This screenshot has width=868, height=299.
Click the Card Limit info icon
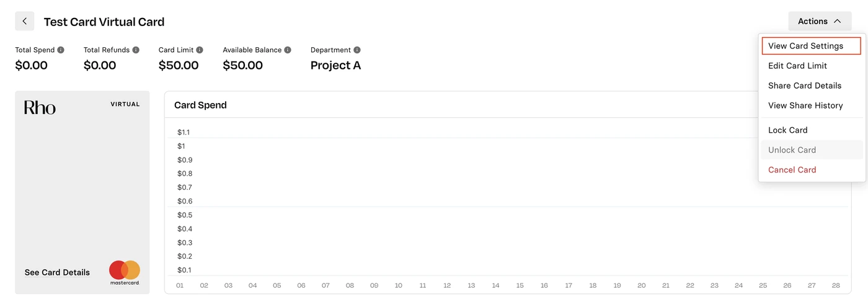pyautogui.click(x=200, y=50)
